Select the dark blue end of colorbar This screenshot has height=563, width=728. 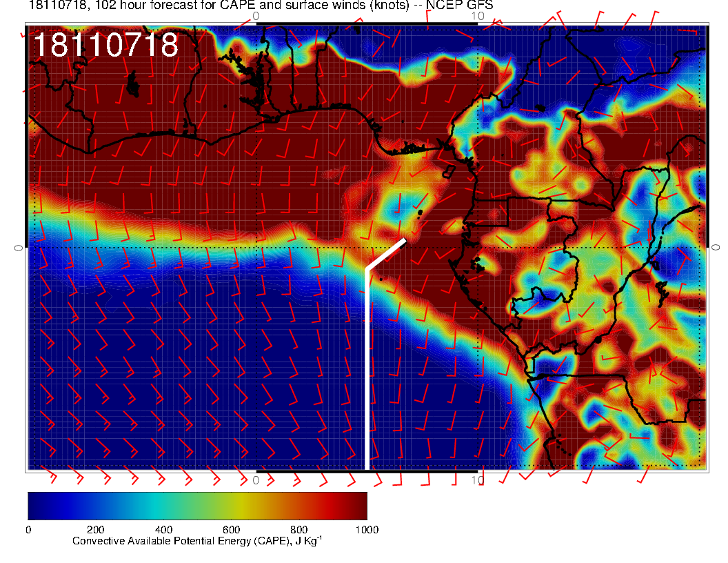[36, 505]
